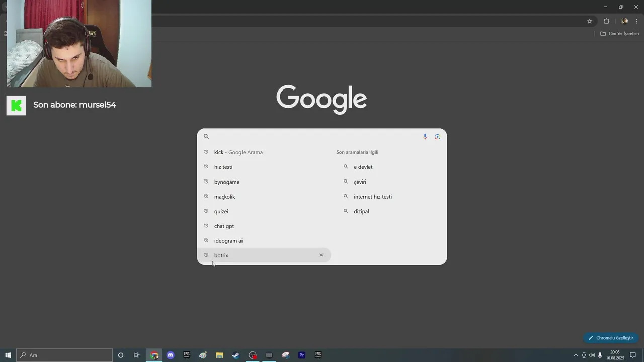Click the Chrome'u özelleştir button

(611, 338)
